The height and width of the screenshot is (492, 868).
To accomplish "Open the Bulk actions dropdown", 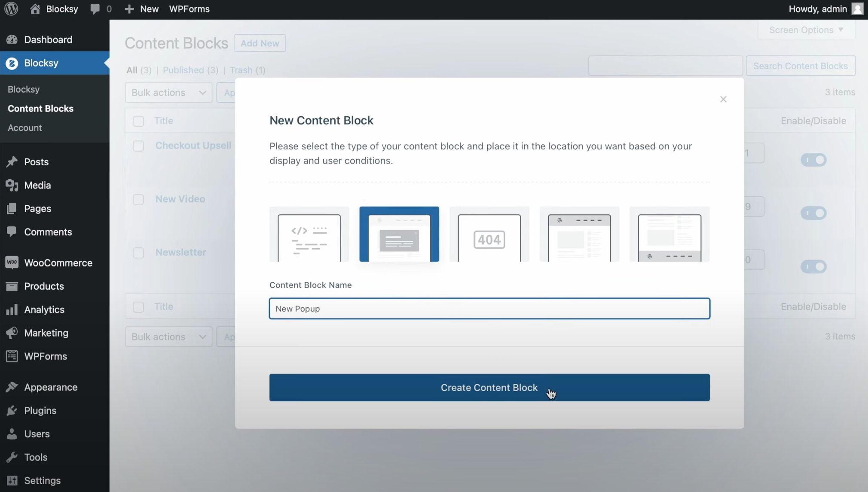I will 168,92.
